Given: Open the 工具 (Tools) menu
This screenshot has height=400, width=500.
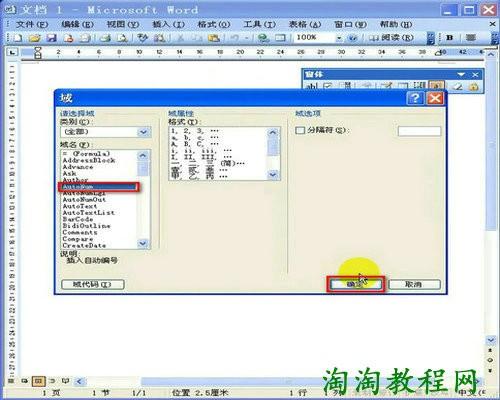Looking at the screenshot, I should coord(259,24).
